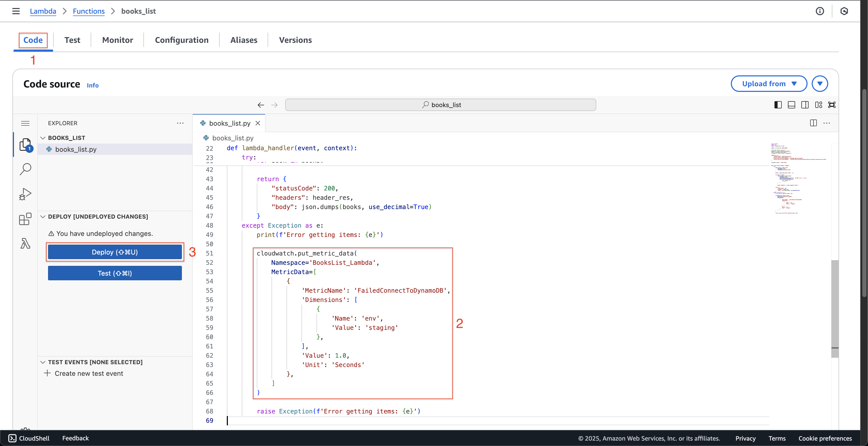
Task: Switch to the Monitor tab
Action: point(118,40)
